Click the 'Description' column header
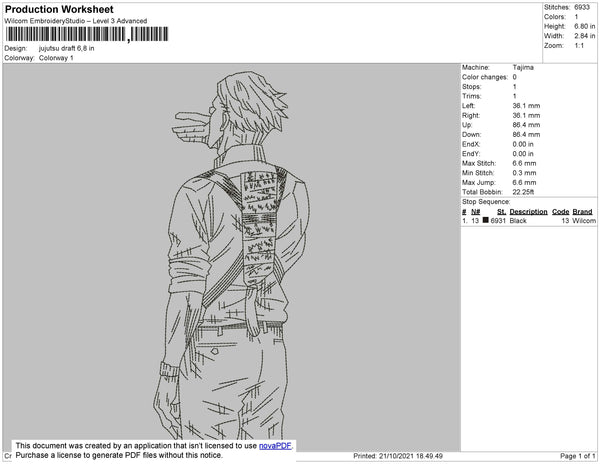Viewport: 600px width, 464px height. pos(528,212)
